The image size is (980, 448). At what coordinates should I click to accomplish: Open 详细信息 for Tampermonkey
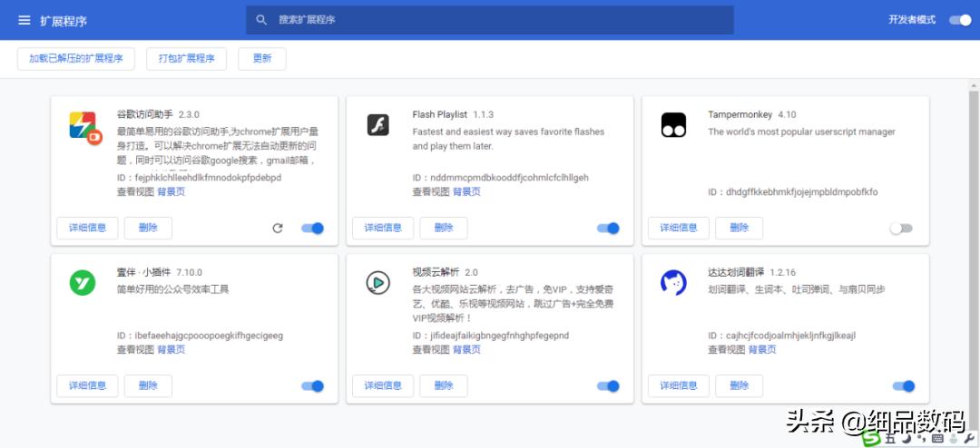click(x=679, y=228)
